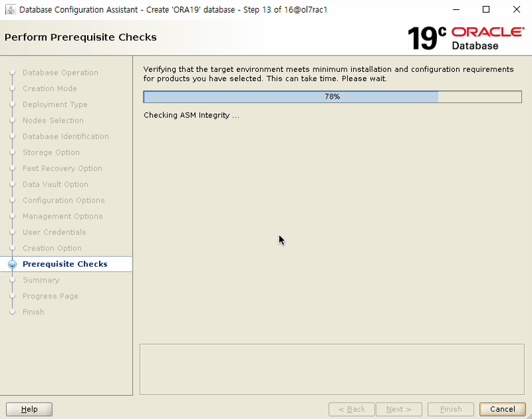Click the 'Checking ASM Integrity ...' status text
This screenshot has height=419, width=532.
[191, 115]
